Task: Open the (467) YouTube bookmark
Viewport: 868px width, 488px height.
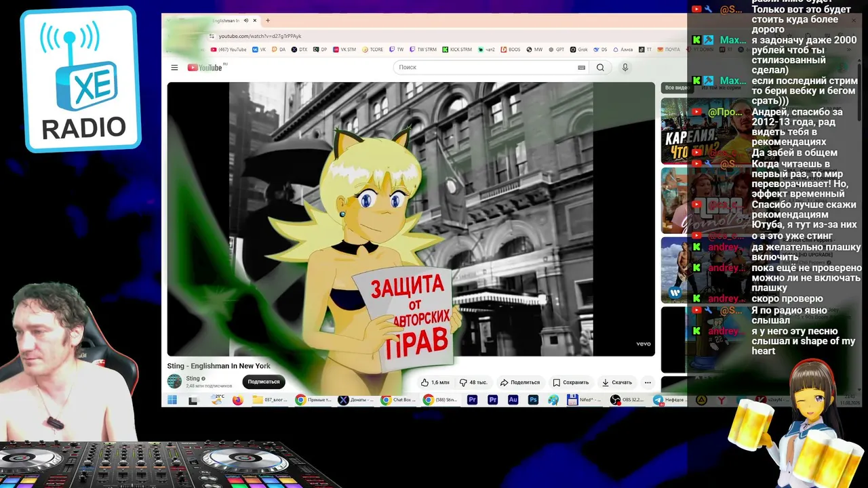Action: click(x=229, y=49)
